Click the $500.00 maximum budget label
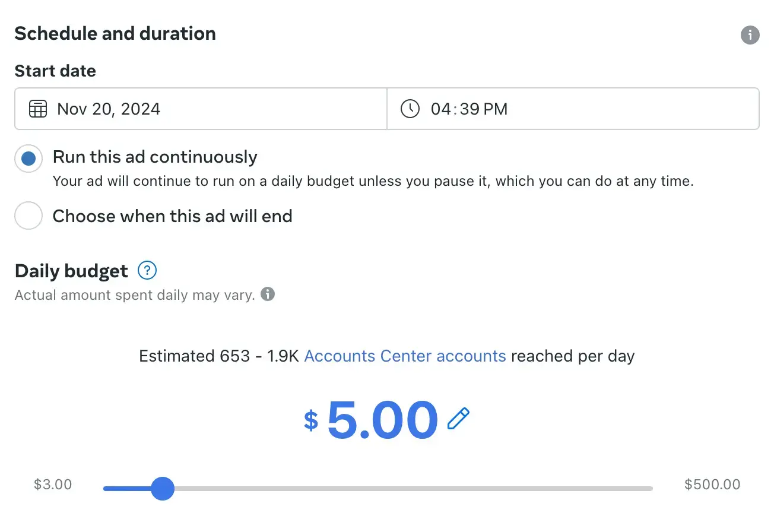The image size is (774, 532). point(712,484)
